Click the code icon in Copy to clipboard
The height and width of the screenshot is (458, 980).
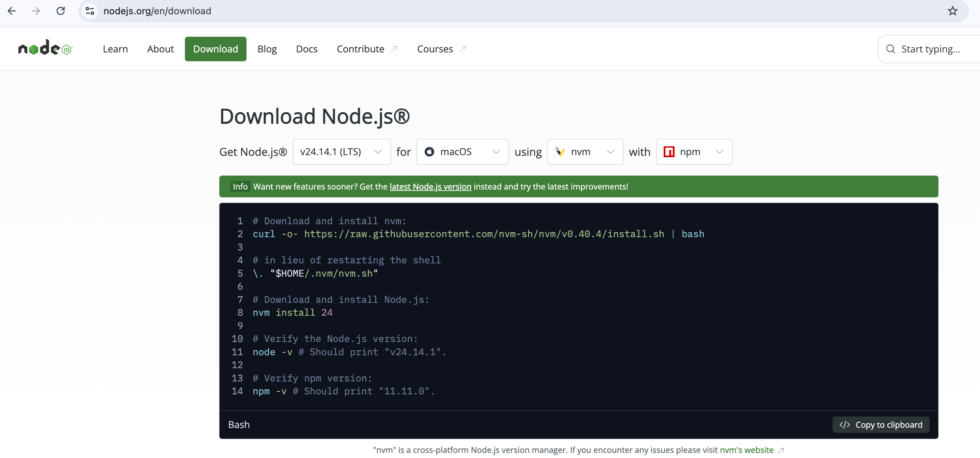click(x=844, y=425)
